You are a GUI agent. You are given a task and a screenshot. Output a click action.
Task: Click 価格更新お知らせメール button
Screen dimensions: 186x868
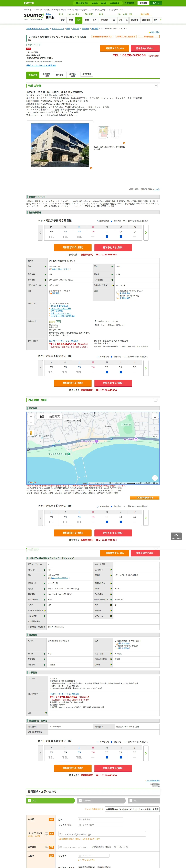tap(103, 37)
